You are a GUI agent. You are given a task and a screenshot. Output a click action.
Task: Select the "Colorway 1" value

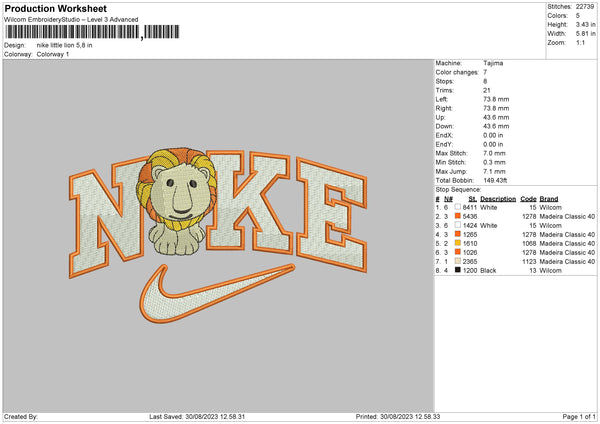tap(53, 54)
